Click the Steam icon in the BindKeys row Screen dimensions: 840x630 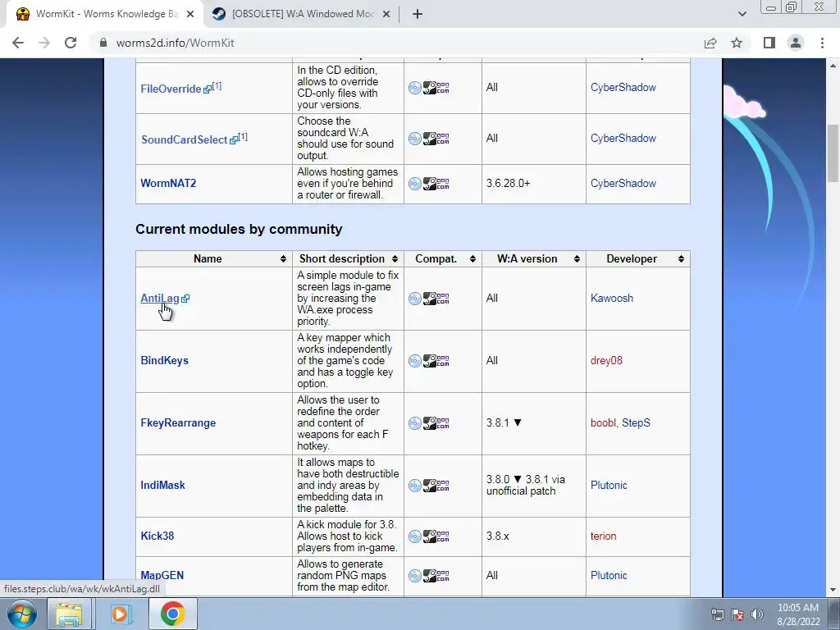click(x=430, y=361)
